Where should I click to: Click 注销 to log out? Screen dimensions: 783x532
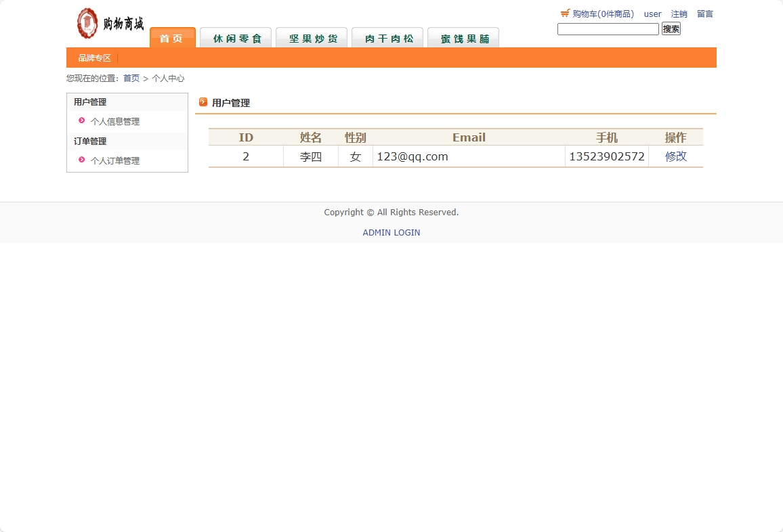(679, 14)
